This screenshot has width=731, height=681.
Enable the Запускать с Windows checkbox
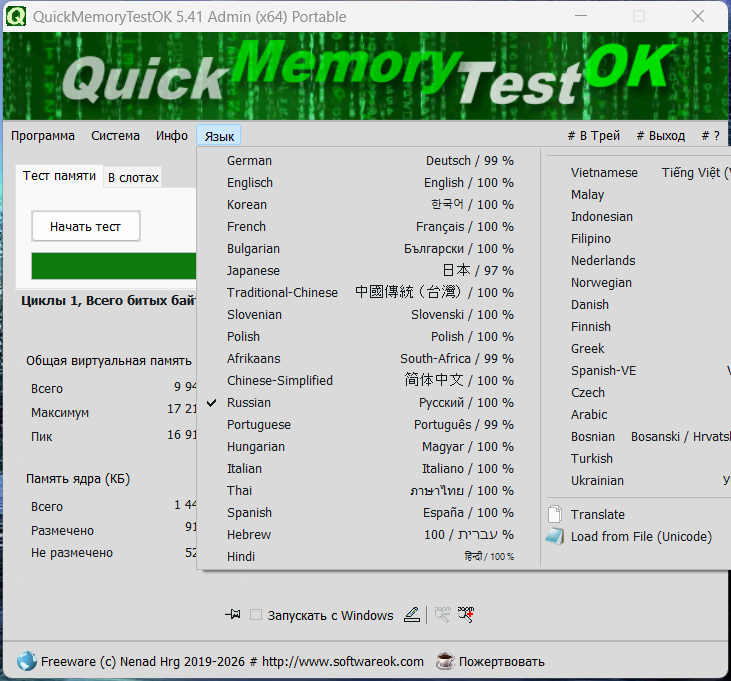tap(255, 615)
